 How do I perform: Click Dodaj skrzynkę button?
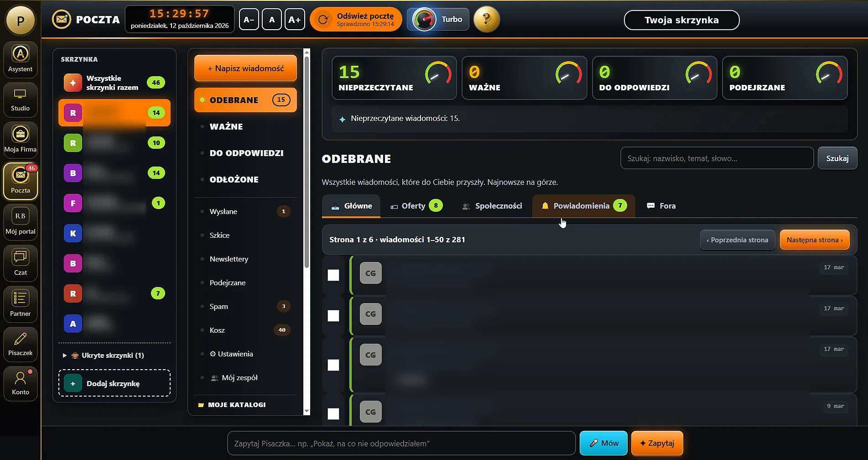pos(114,383)
